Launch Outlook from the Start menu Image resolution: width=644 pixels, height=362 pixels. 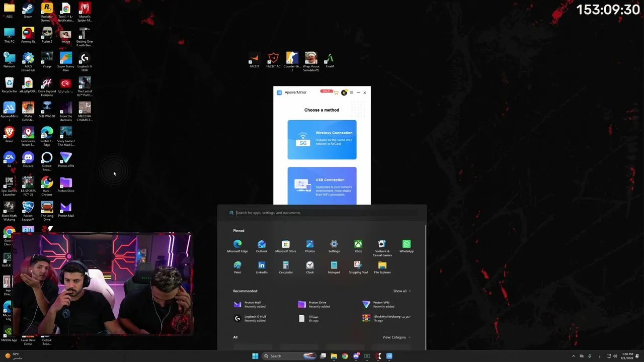coord(262,246)
